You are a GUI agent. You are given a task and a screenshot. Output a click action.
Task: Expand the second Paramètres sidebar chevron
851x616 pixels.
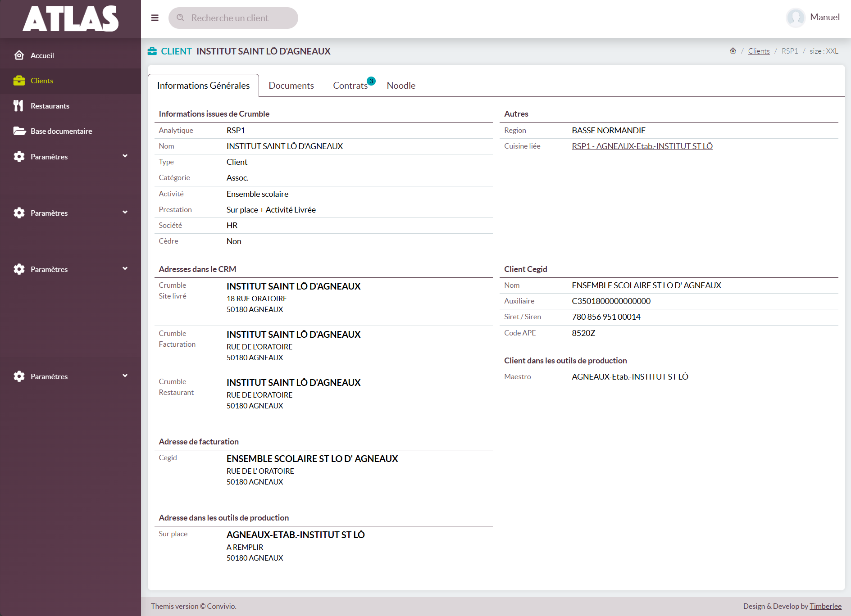click(x=125, y=213)
